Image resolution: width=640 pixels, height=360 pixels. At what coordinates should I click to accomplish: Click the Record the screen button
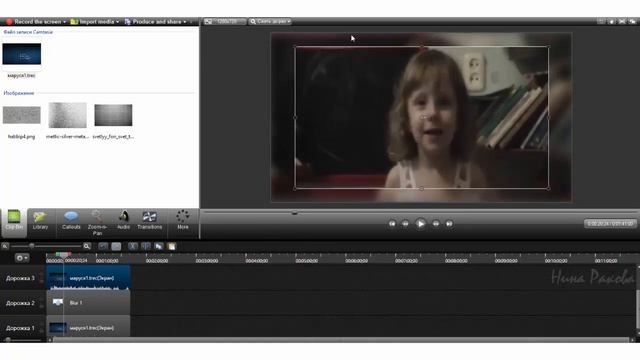tap(33, 22)
